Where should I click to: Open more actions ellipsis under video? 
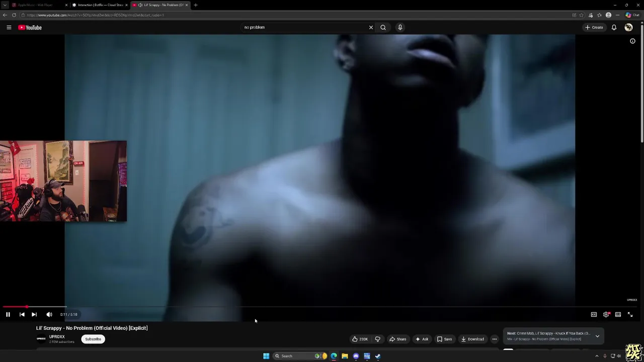[x=494, y=339]
